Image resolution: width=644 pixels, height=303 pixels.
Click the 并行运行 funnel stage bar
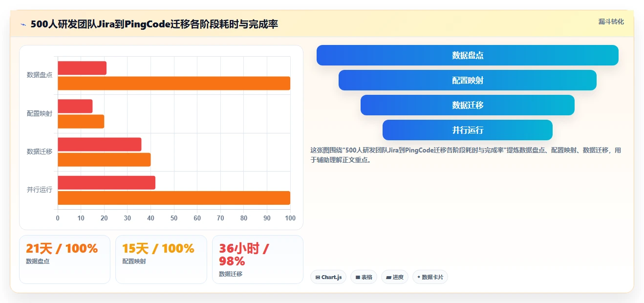tap(468, 130)
